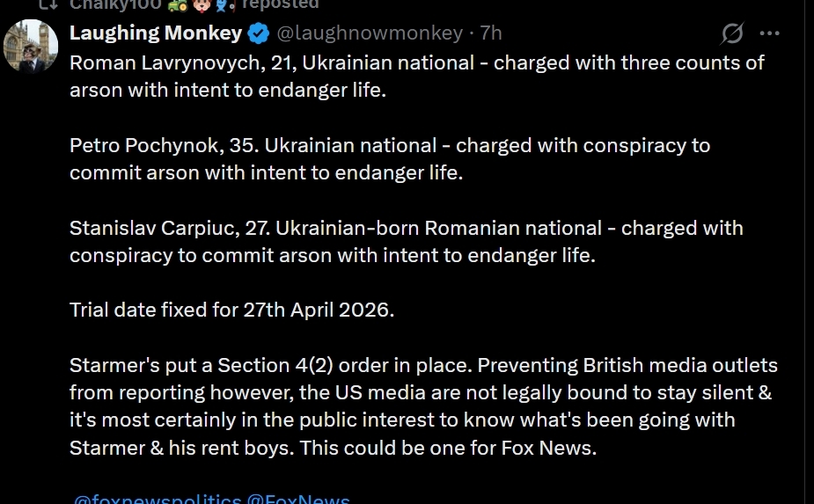Open the Laughing Monkey display name link

pos(156,33)
